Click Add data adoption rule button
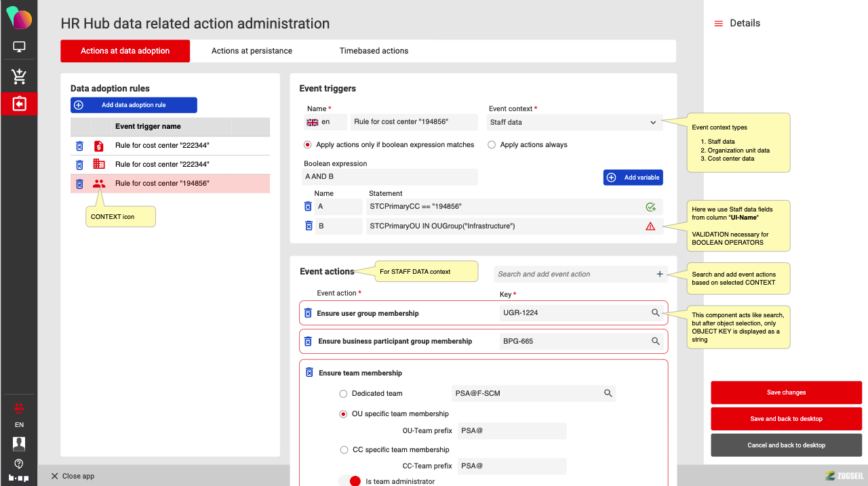This screenshot has width=868, height=486. pos(134,105)
